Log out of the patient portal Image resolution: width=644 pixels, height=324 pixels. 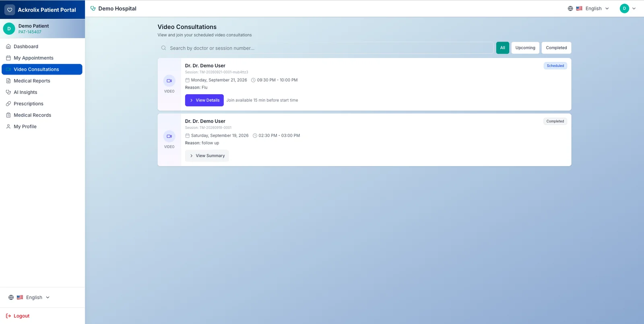(x=18, y=316)
